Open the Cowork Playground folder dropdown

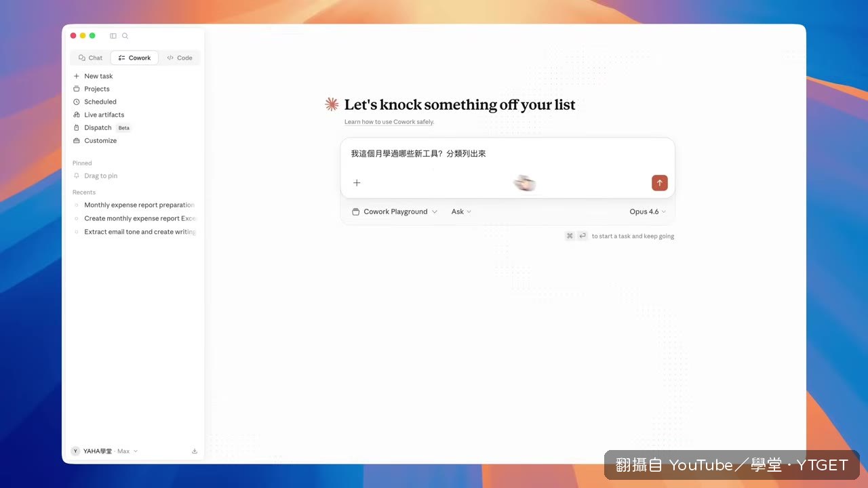tap(395, 211)
